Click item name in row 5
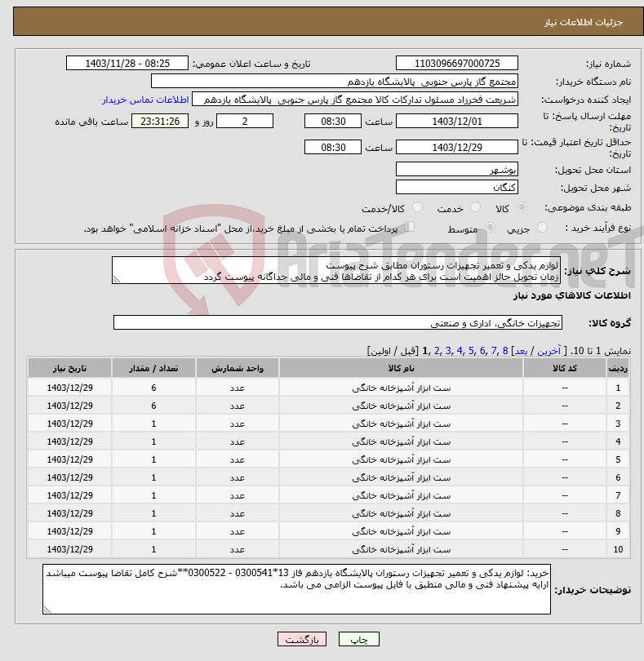 [x=401, y=459]
